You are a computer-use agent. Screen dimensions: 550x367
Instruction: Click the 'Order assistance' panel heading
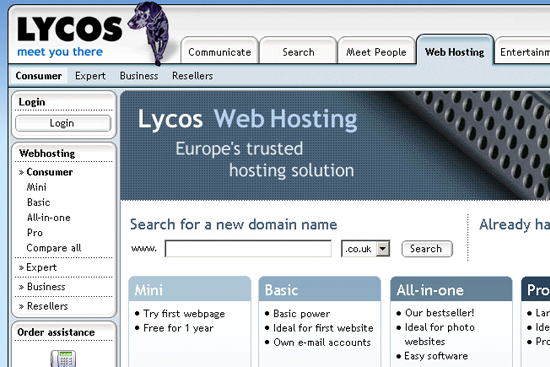pos(56,332)
